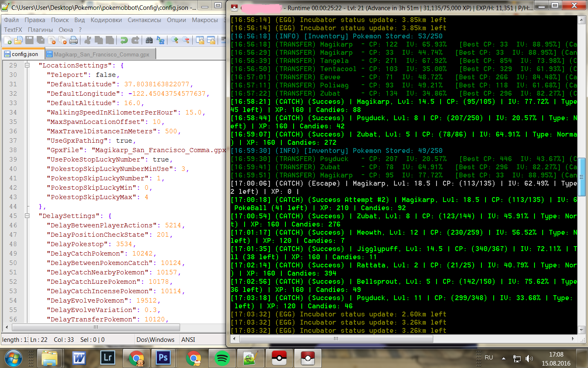Open the TextFX menu
Viewport: 588px width, 368px height.
point(13,30)
